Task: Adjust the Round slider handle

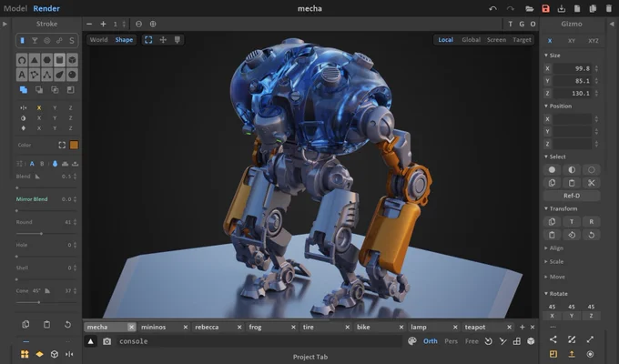Action: click(x=41, y=234)
